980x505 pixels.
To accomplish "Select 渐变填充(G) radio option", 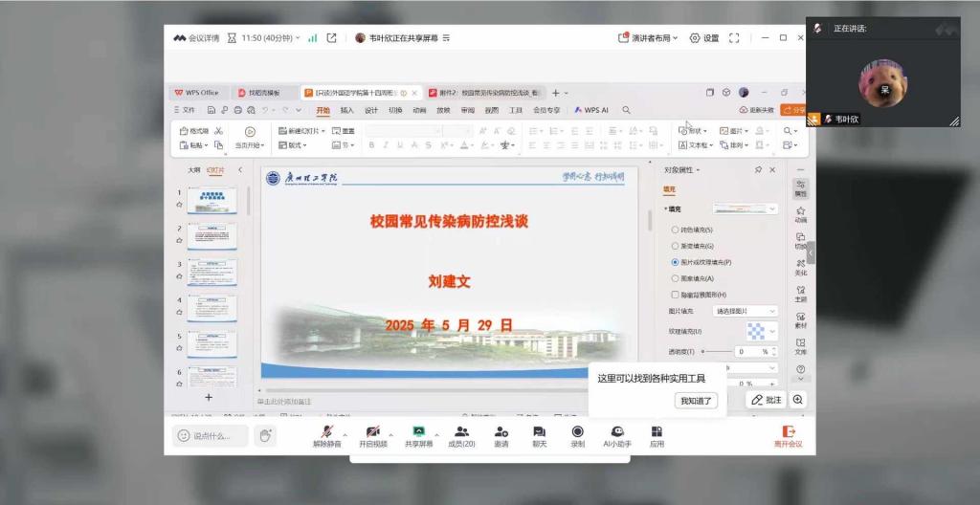I will point(675,246).
